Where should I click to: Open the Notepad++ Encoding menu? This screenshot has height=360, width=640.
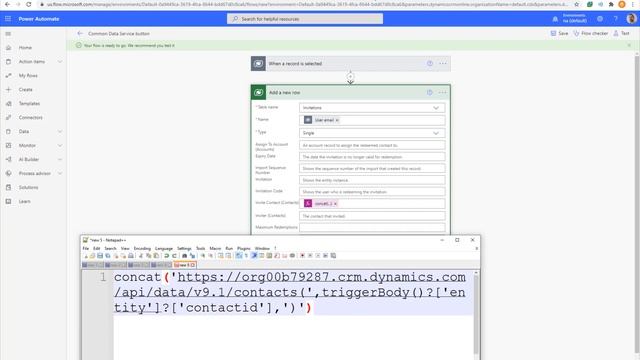pos(142,249)
